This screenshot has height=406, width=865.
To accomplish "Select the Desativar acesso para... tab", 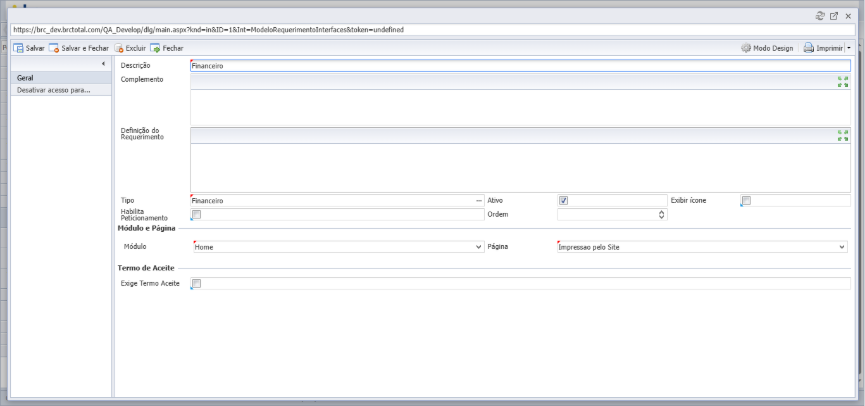I will point(61,90).
